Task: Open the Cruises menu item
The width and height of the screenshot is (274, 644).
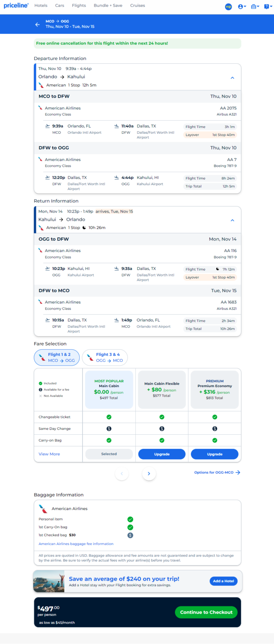Action: tap(138, 6)
